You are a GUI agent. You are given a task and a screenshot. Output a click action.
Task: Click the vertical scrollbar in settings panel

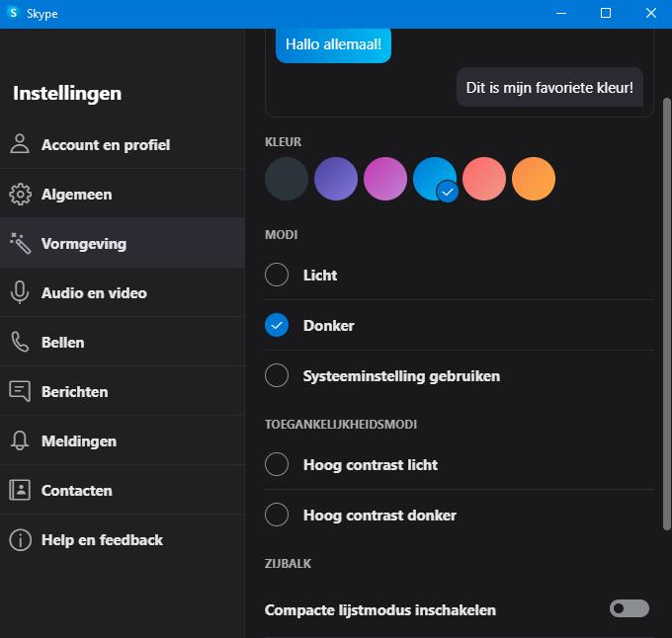666,296
